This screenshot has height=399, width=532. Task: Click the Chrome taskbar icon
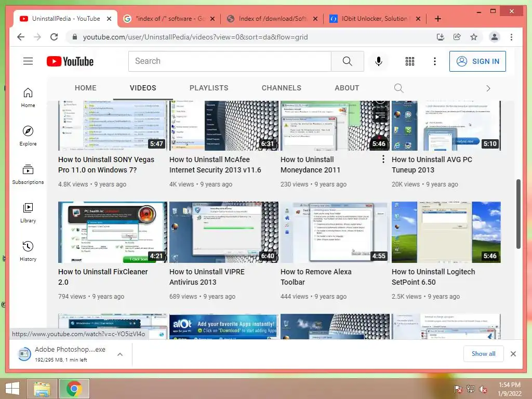point(74,389)
